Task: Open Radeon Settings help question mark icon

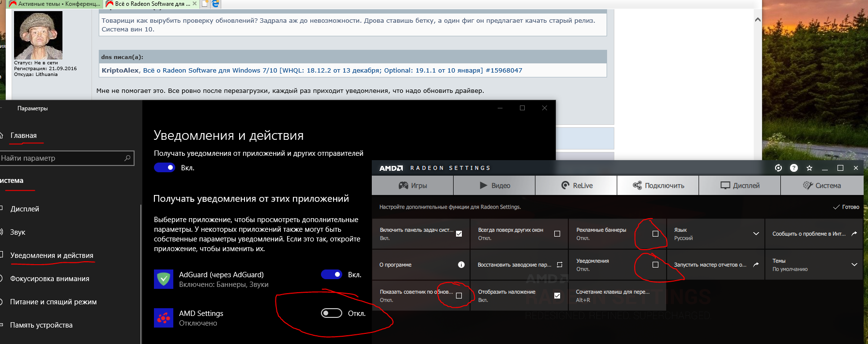Action: point(794,168)
